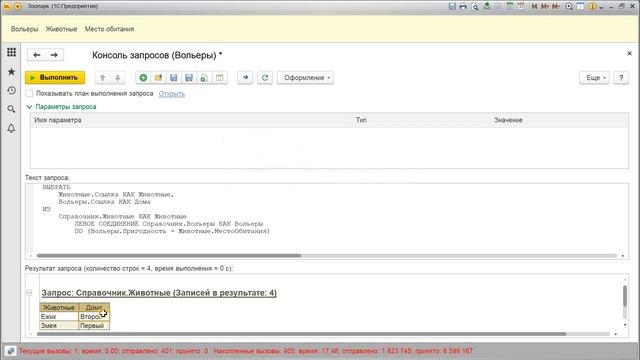
Task: Save query with the first floppy icon
Action: [173, 78]
